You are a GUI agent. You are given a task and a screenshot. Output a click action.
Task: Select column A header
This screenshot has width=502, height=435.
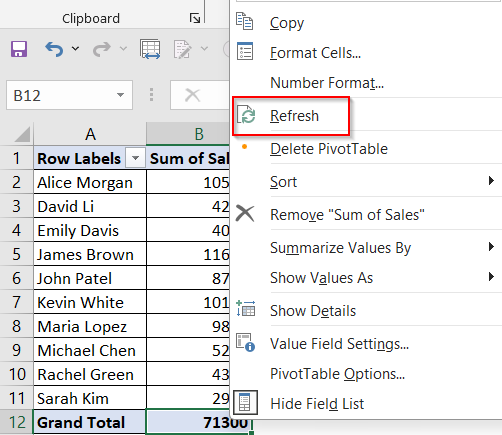pyautogui.click(x=90, y=134)
